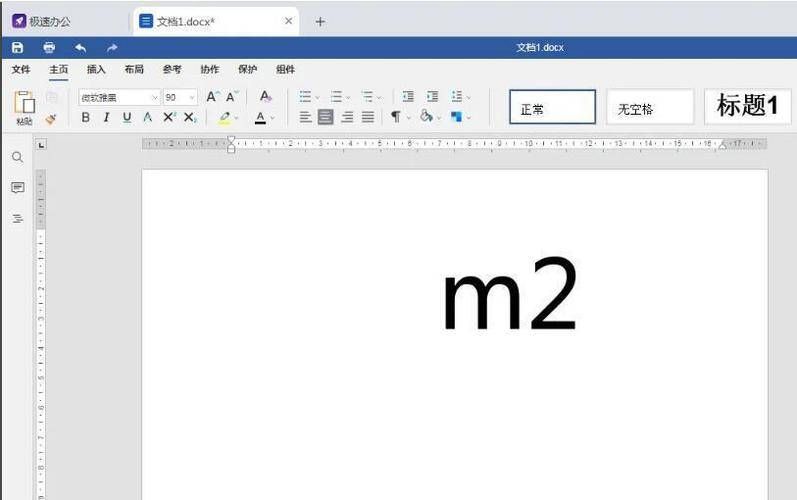Toggle Bold formatting
The image size is (797, 500).
click(85, 117)
